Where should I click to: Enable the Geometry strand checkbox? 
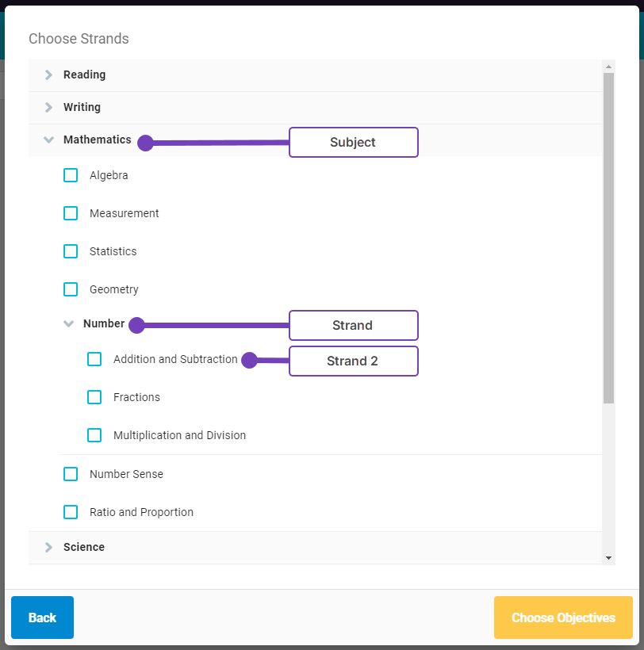pyautogui.click(x=71, y=289)
